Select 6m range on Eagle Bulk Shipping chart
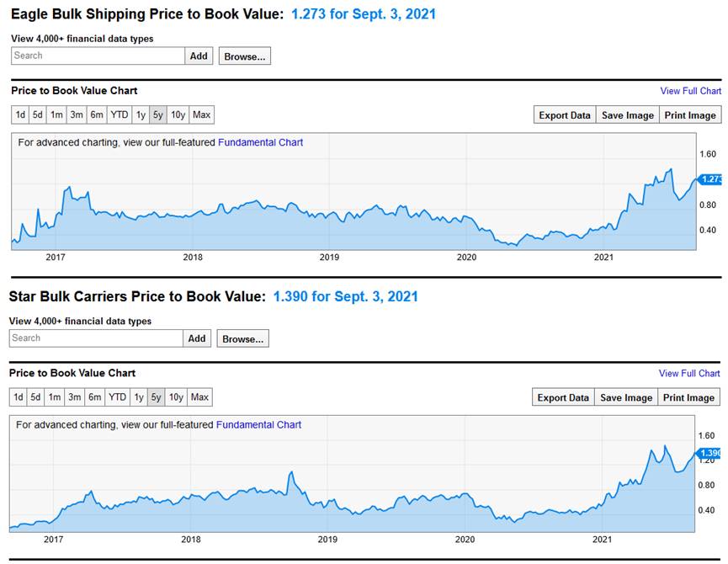The image size is (728, 564). [97, 114]
